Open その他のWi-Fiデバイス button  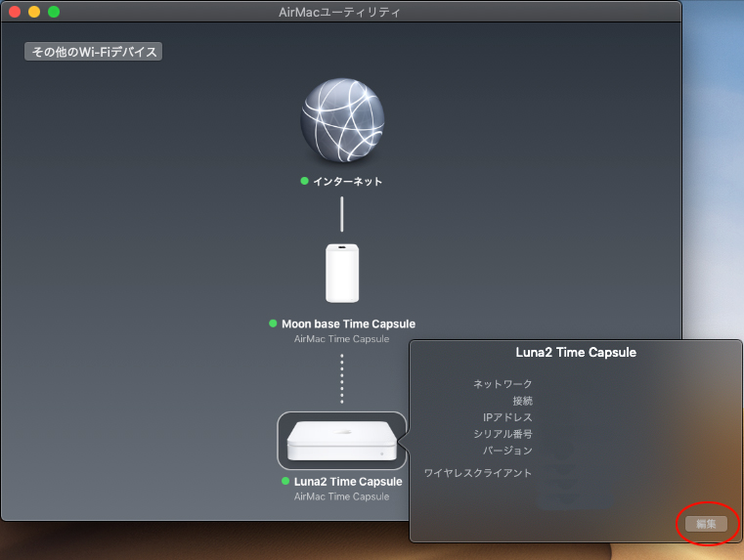click(94, 51)
